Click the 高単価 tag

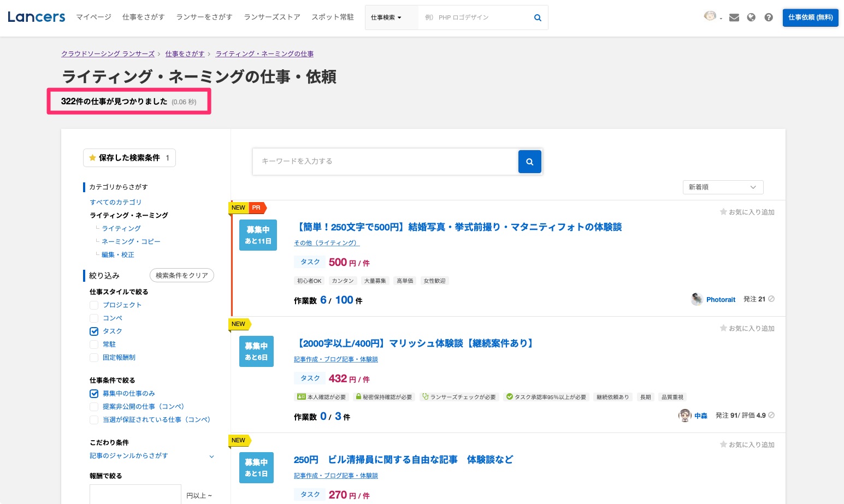(x=405, y=281)
